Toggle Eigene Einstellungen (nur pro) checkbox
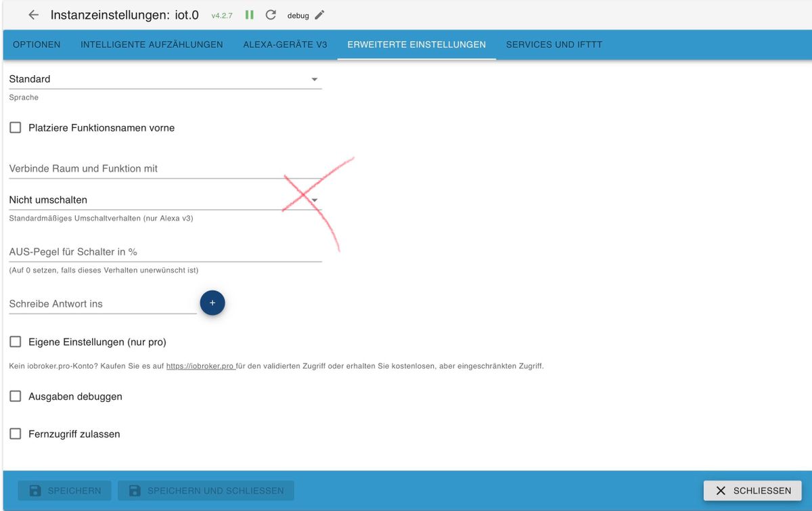Image resolution: width=812 pixels, height=511 pixels. 16,342
